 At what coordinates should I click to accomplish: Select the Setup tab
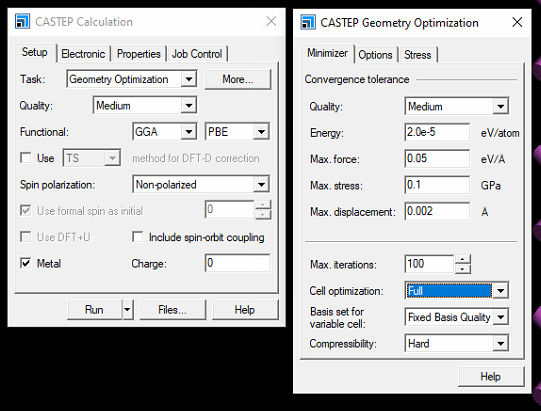[x=35, y=52]
